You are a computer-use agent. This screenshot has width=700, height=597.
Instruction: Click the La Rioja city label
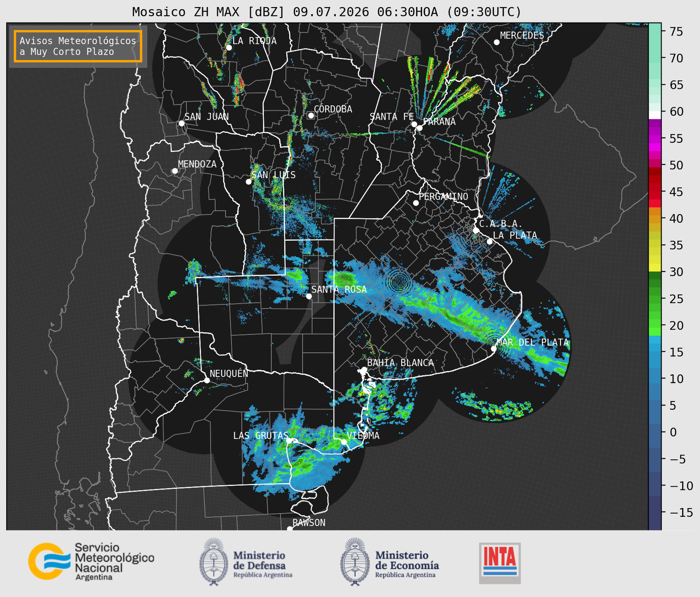tap(254, 41)
